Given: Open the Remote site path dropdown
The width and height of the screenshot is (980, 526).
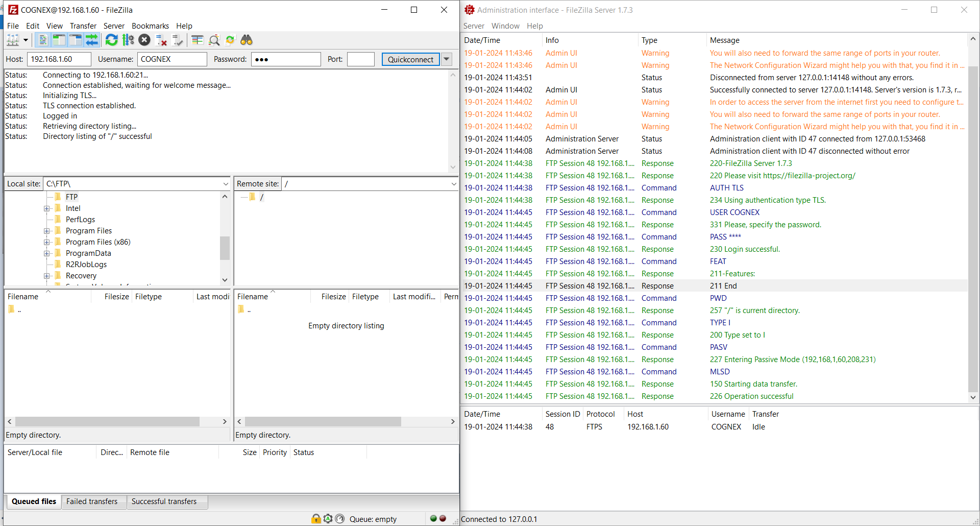Looking at the screenshot, I should tap(454, 184).
